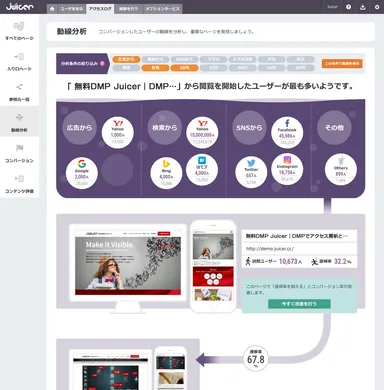This screenshot has width=384, height=390.
Task: Click the 検索から category circle
Action: [164, 127]
